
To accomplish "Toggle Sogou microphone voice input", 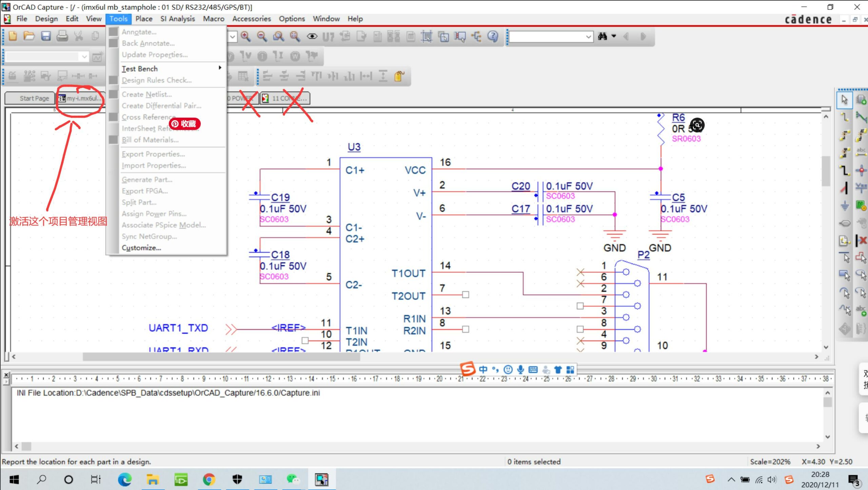I will coord(520,369).
